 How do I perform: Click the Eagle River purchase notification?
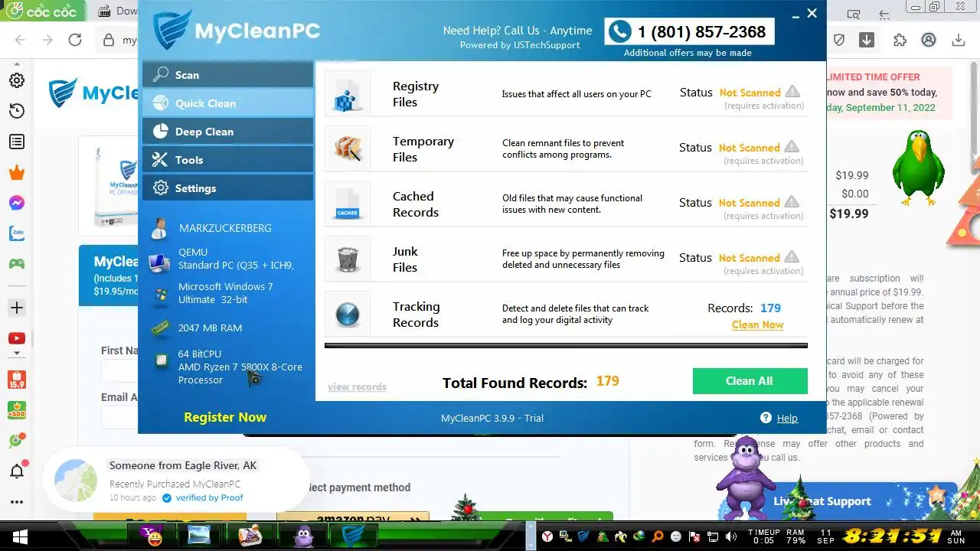tap(176, 480)
